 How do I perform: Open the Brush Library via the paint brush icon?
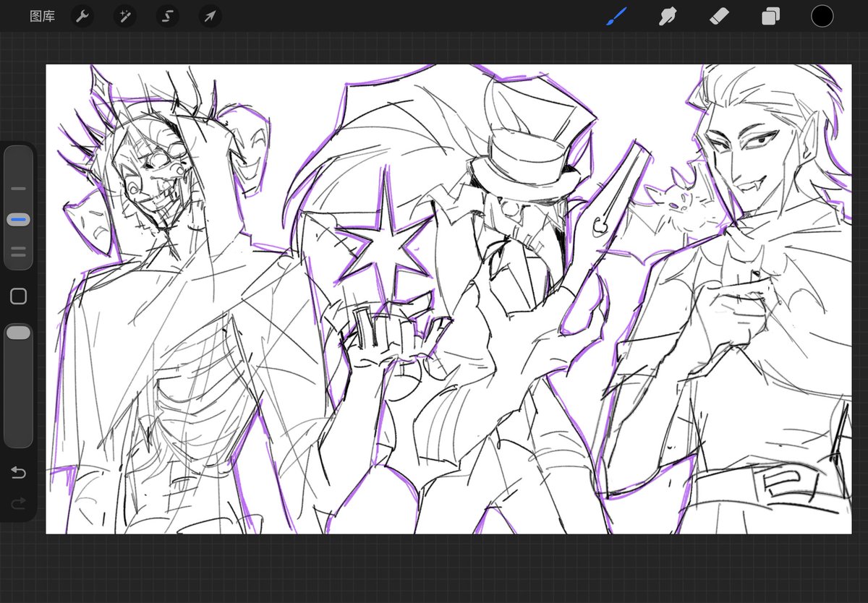point(616,16)
